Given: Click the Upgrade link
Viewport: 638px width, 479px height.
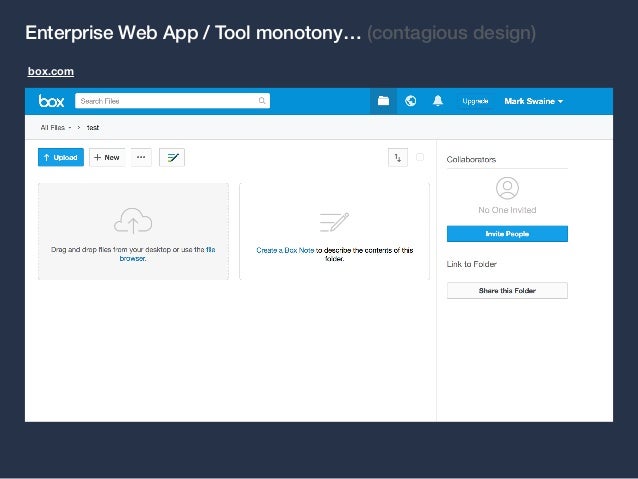Looking at the screenshot, I should tap(475, 101).
